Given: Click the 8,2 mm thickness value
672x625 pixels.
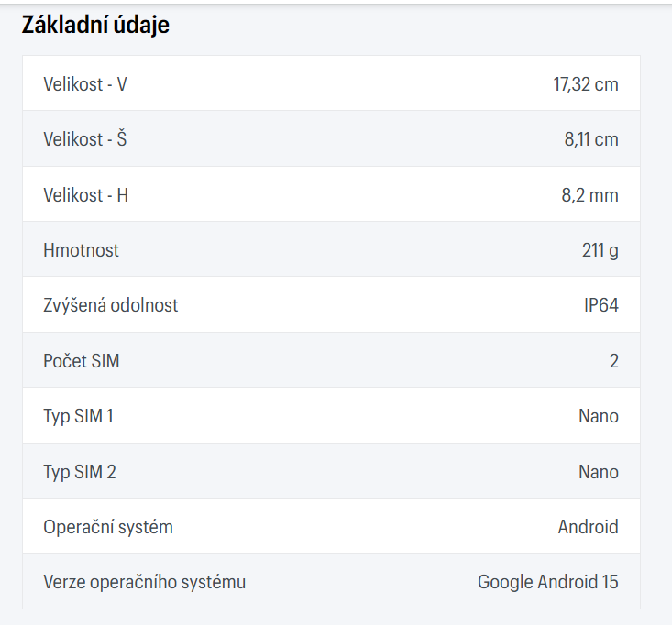Looking at the screenshot, I should click(x=590, y=195).
